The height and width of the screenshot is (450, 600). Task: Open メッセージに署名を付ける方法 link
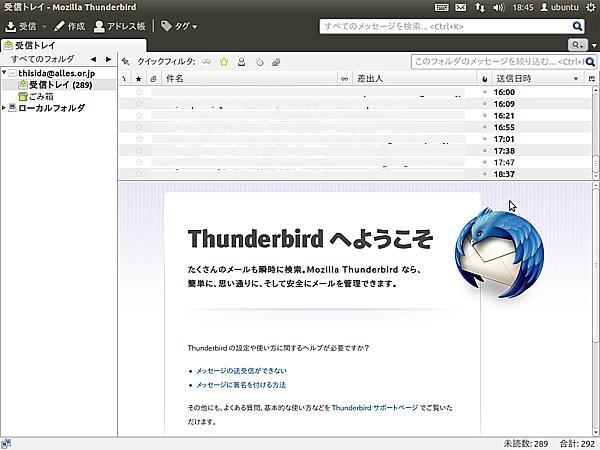pos(241,385)
